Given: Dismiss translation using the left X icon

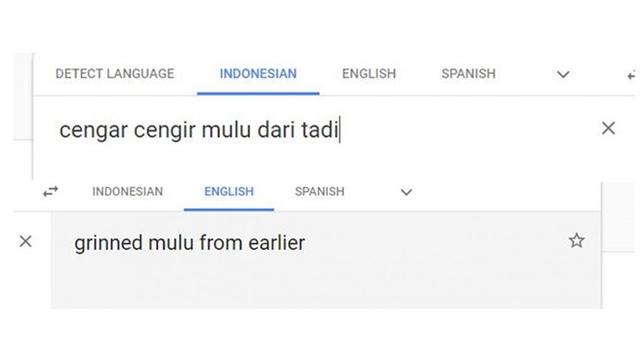Looking at the screenshot, I should click(x=26, y=241).
